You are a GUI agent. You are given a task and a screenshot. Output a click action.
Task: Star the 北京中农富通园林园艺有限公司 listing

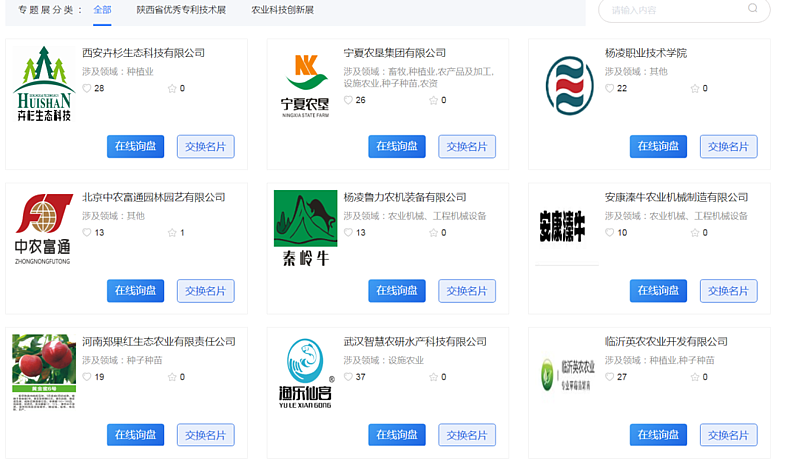pyautogui.click(x=170, y=233)
